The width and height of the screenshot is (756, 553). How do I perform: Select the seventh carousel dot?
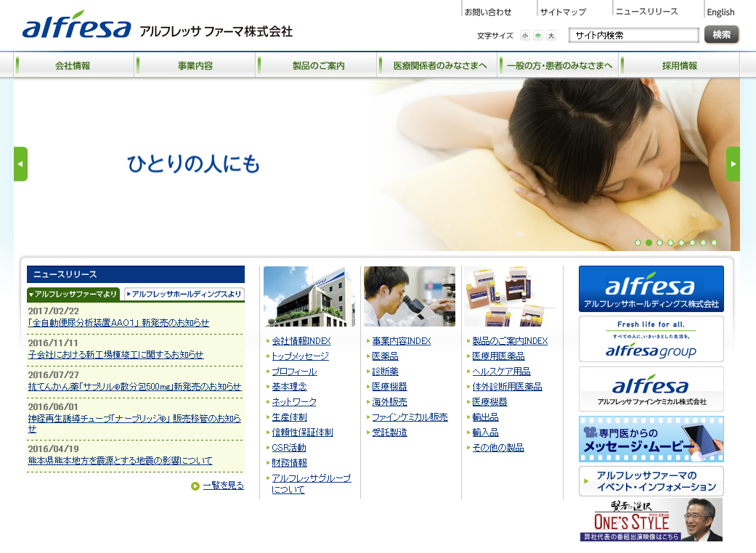point(703,243)
